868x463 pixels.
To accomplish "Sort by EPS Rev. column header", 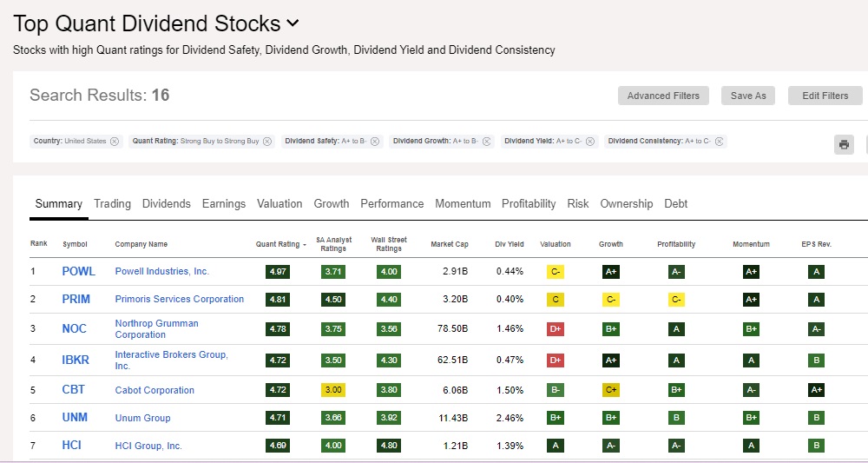I will pos(817,244).
